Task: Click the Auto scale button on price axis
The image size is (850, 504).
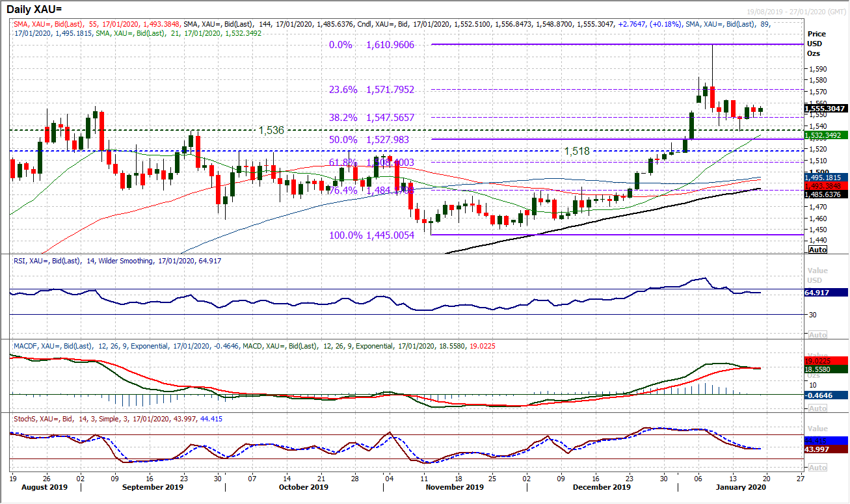Action: tap(817, 250)
